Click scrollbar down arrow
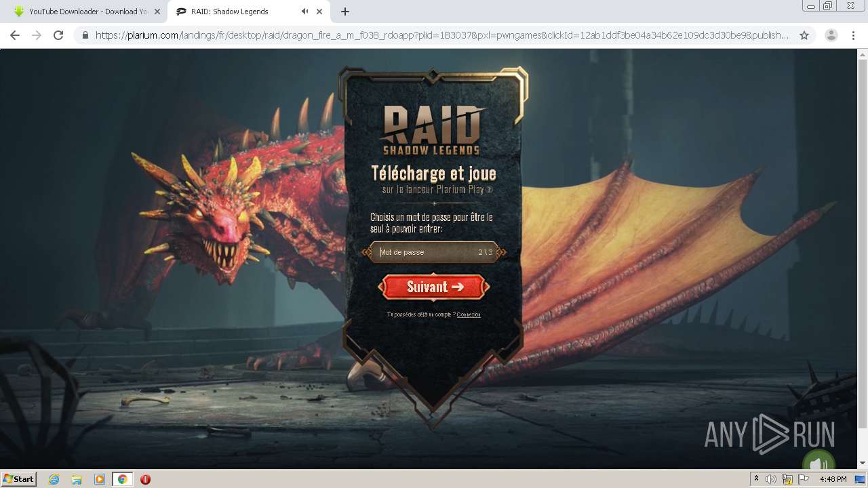Viewport: 868px width, 488px height. tap(863, 464)
